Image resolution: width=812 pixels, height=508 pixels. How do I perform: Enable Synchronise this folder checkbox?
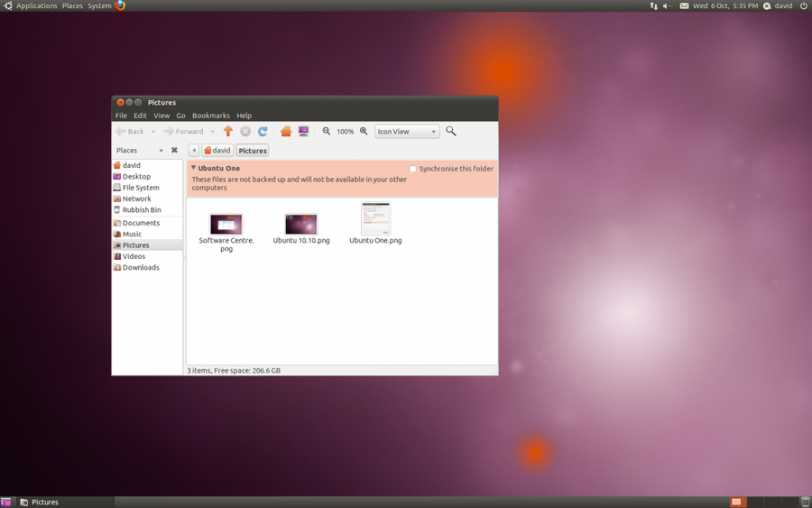[x=412, y=169]
